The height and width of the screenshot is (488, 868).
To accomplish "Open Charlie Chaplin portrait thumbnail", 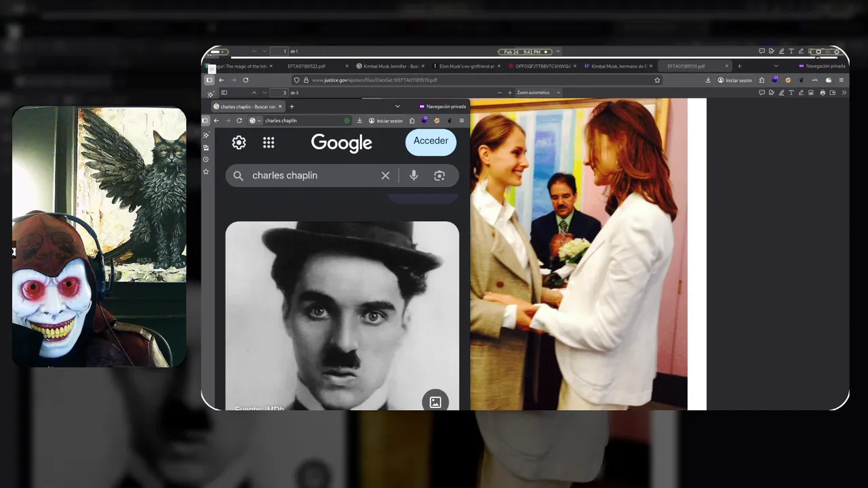I will tap(342, 316).
